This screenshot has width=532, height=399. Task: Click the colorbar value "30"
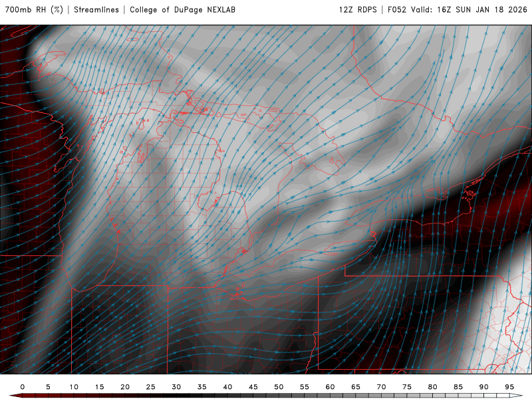[x=176, y=387]
